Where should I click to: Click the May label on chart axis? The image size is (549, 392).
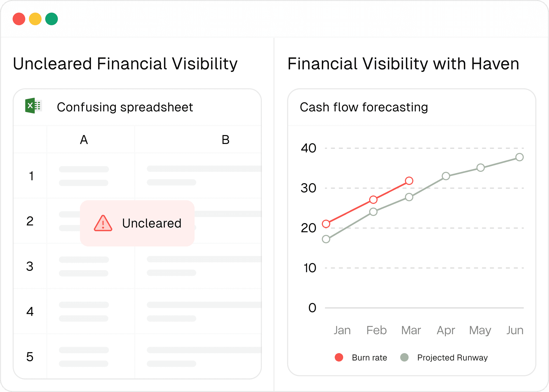(480, 331)
